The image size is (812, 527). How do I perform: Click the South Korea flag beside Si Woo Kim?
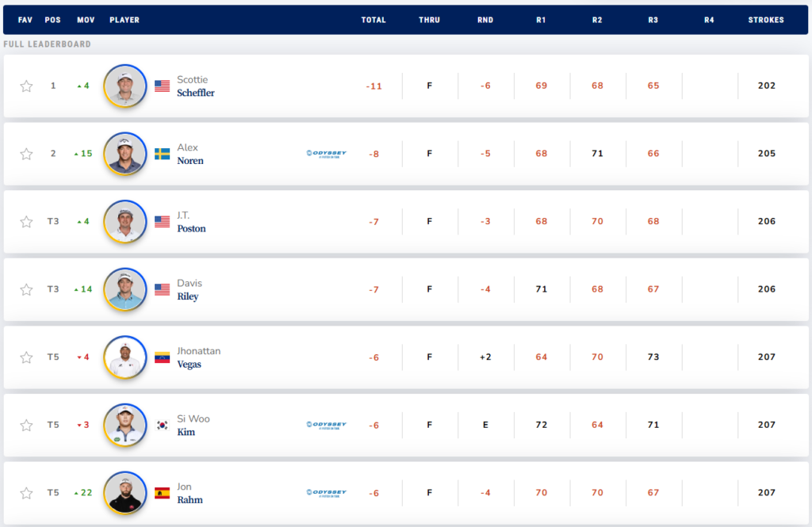pos(162,426)
